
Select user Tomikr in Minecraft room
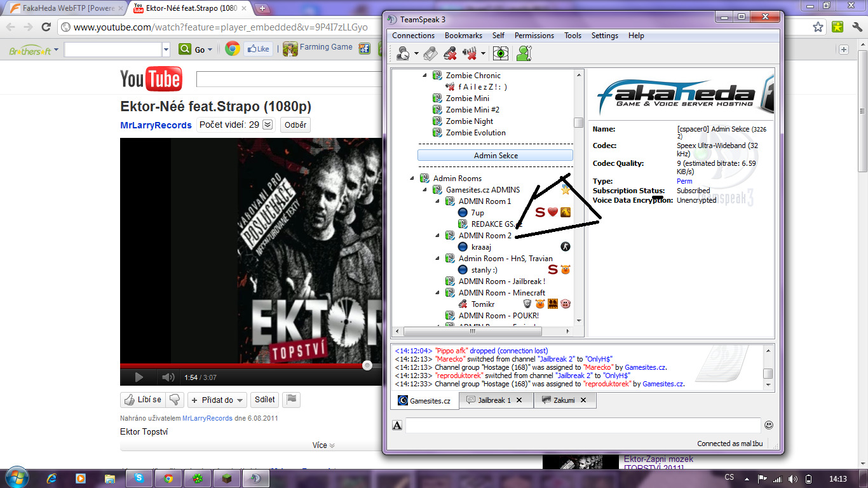[483, 304]
